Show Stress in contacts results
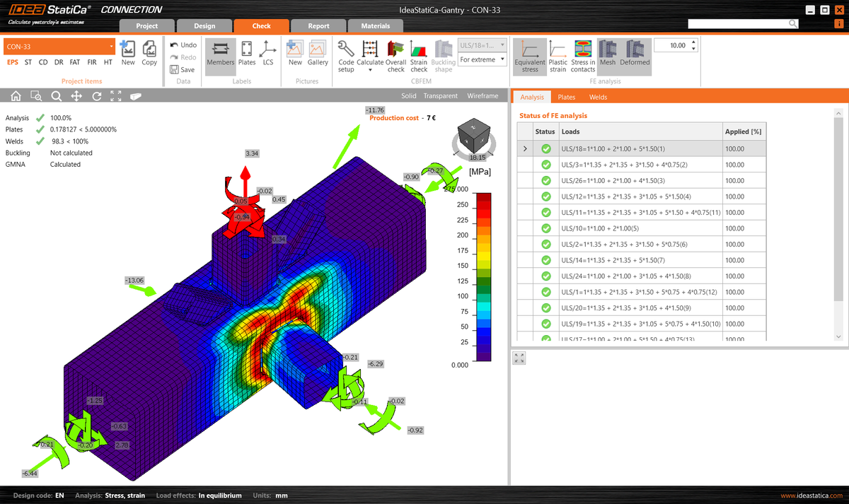The height and width of the screenshot is (504, 849). point(582,55)
